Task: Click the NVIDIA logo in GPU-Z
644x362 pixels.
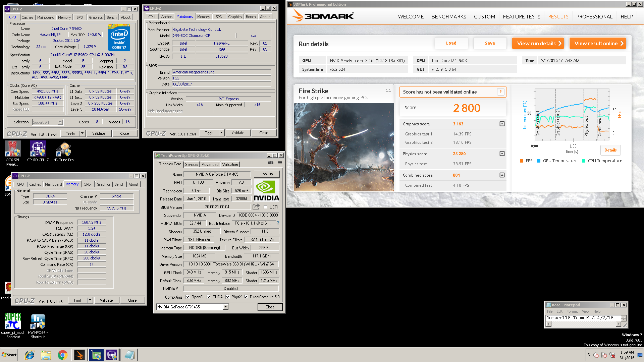Action: (266, 190)
